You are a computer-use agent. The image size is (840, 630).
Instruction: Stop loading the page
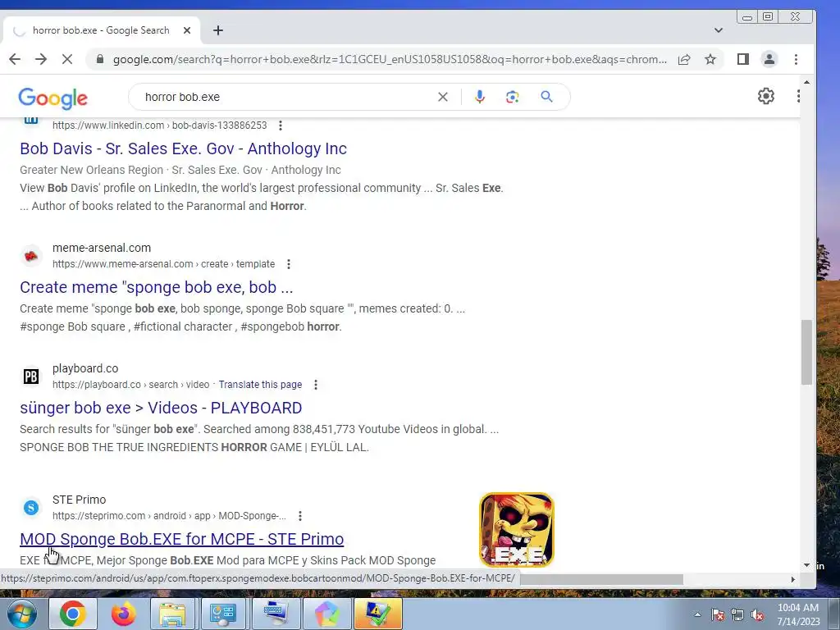pos(67,59)
